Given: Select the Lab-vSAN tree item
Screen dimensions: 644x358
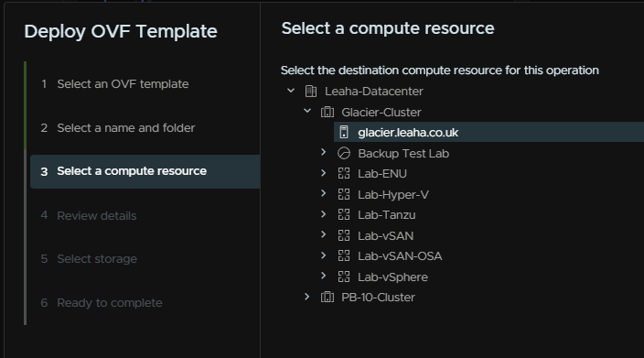Looking at the screenshot, I should (385, 235).
